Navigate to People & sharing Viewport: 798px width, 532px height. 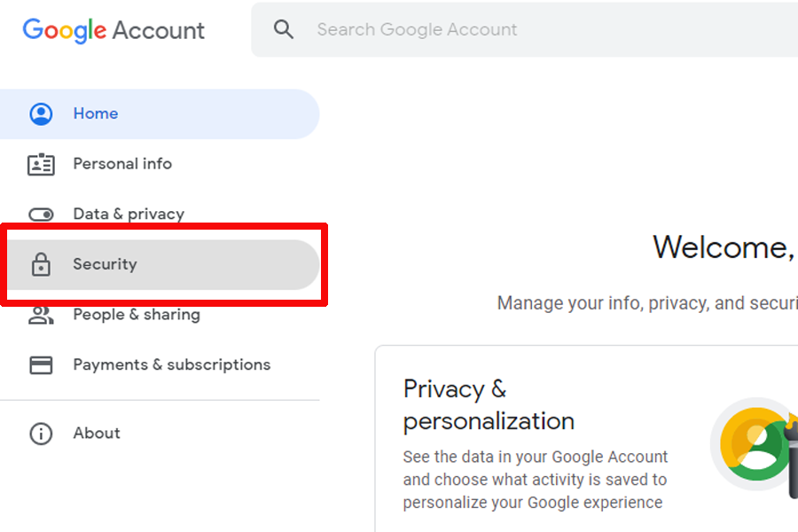point(137,315)
